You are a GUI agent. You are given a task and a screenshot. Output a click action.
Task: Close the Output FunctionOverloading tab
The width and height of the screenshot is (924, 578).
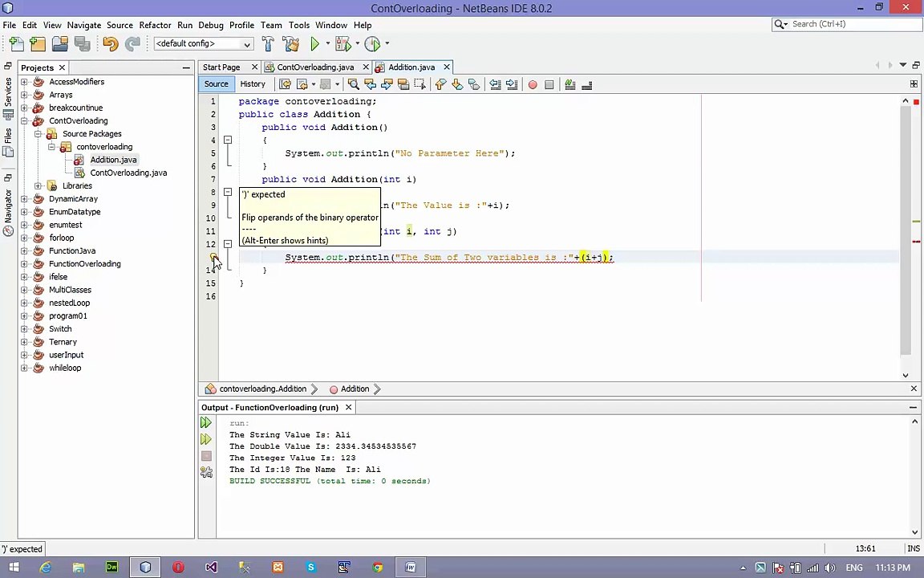[x=348, y=408]
